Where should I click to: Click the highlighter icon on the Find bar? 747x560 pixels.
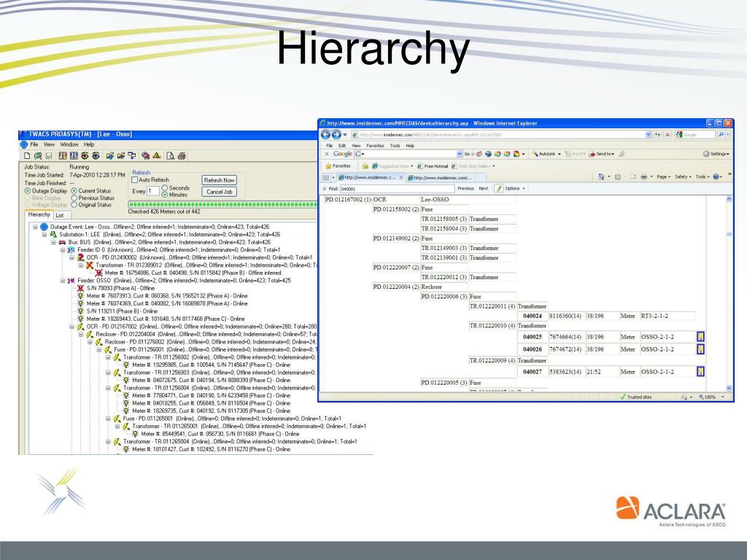click(x=499, y=189)
